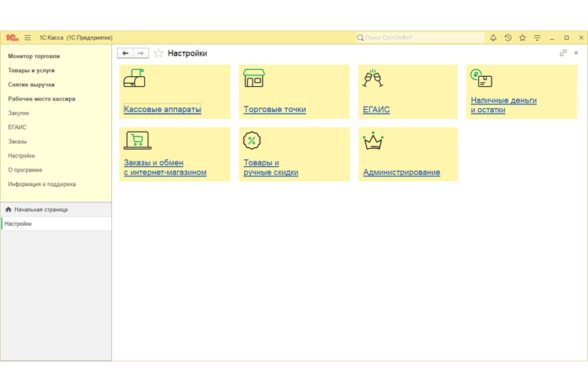Viewport: 588px width, 392px height.
Task: Click the laptop cart orders icon
Action: [x=137, y=141]
